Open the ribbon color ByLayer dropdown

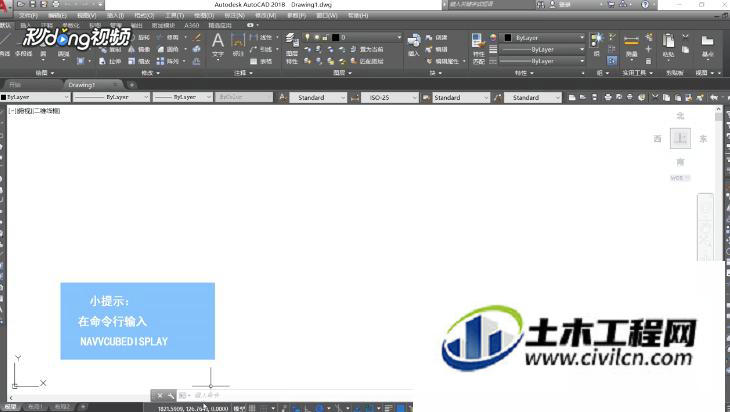click(542, 37)
